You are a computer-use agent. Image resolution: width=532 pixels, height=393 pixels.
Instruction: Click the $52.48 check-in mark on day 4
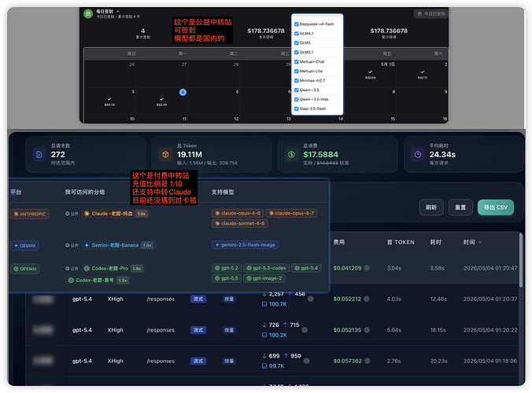tap(161, 101)
